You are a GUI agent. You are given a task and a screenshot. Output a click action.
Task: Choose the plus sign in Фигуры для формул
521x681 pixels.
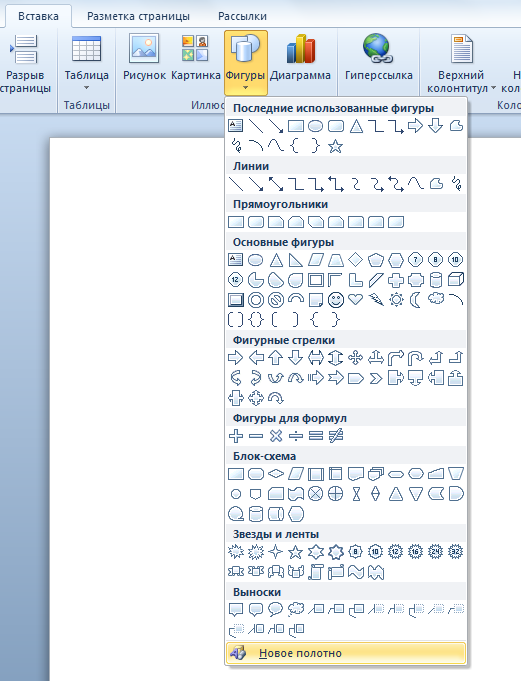tap(236, 436)
